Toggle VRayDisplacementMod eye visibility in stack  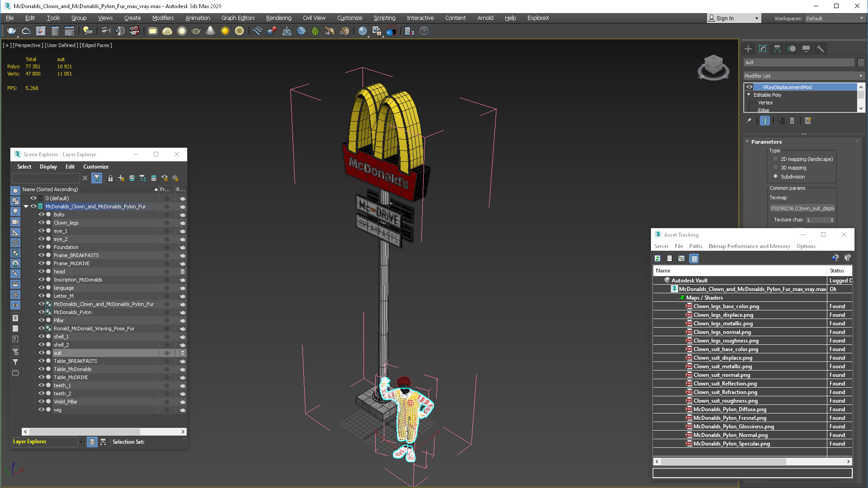click(x=750, y=87)
